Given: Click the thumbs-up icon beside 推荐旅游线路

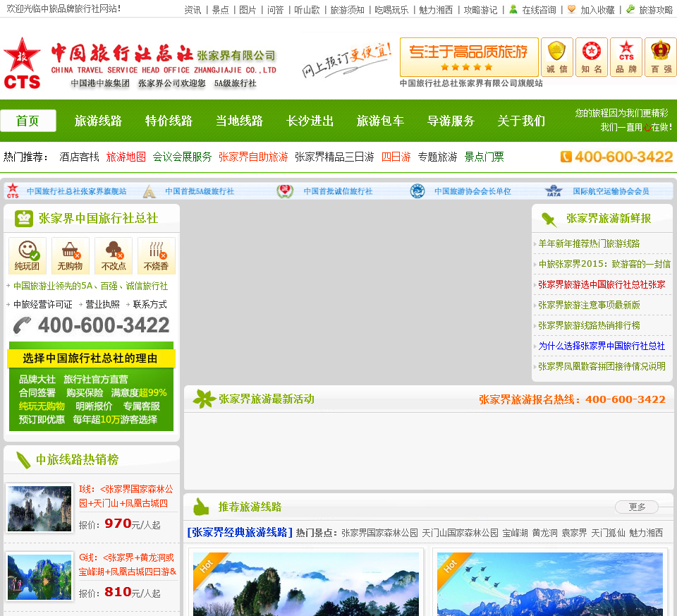Looking at the screenshot, I should pos(201,507).
